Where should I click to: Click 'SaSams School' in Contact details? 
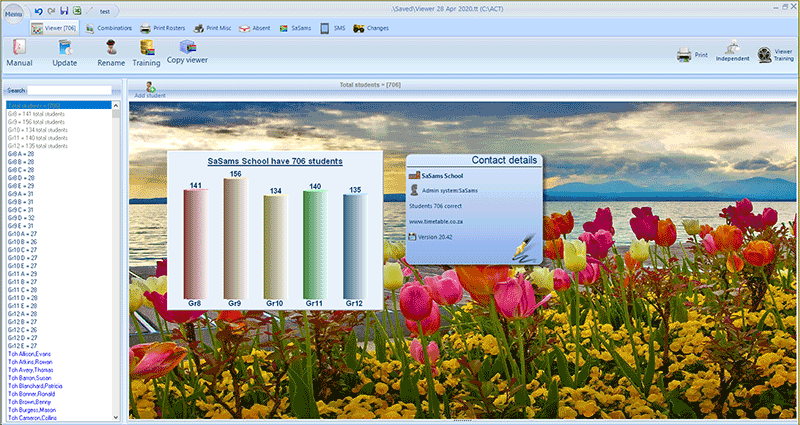442,176
